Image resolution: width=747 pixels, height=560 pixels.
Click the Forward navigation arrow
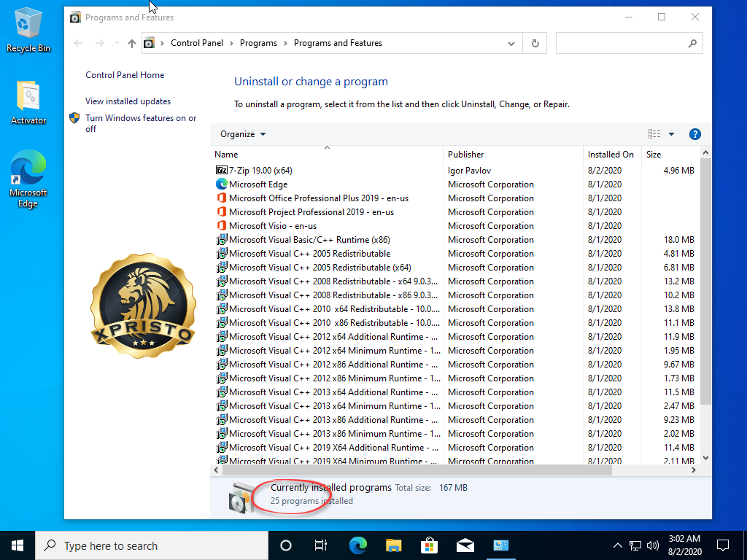tap(99, 43)
